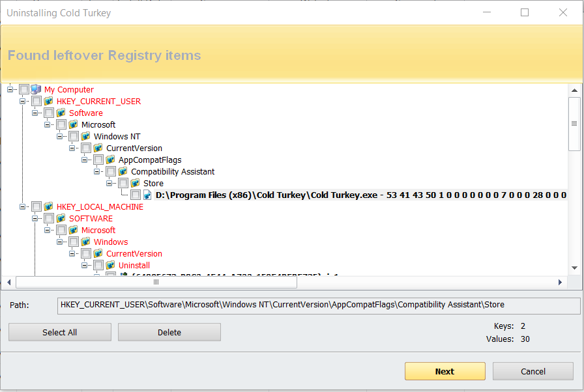
Task: Click the HKEY_LOCAL_MACHINE hive folder icon
Action: click(48, 206)
